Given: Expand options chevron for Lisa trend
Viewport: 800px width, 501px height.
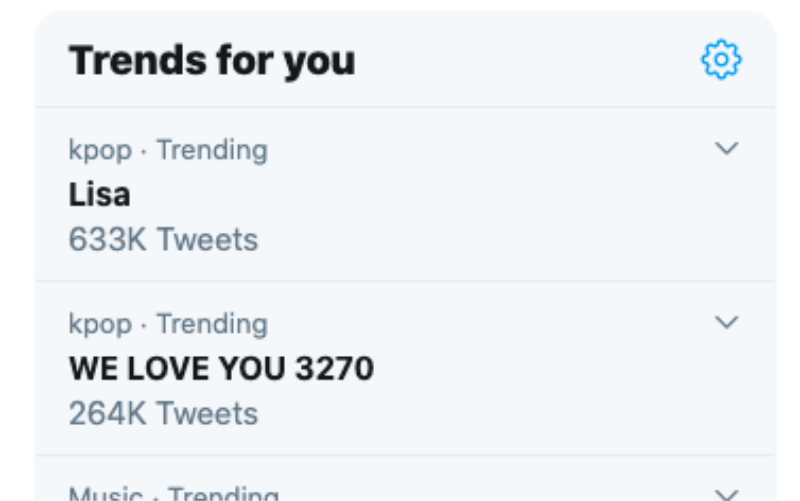Looking at the screenshot, I should click(x=727, y=149).
